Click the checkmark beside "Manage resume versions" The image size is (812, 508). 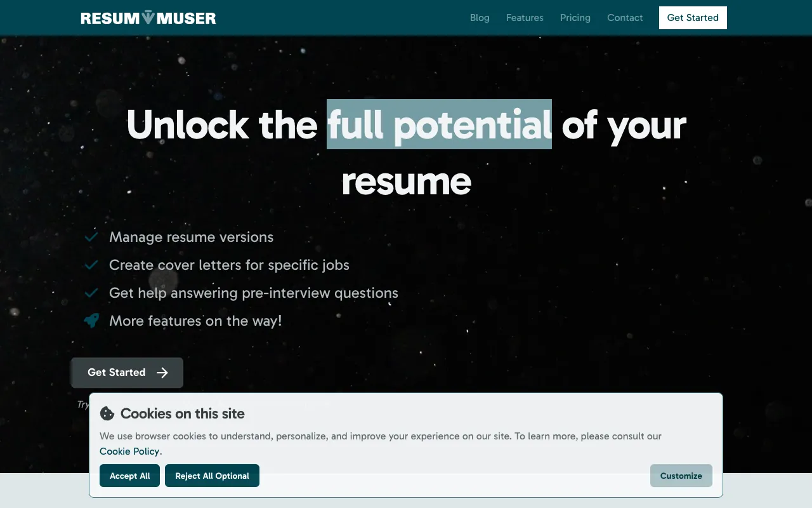point(91,236)
